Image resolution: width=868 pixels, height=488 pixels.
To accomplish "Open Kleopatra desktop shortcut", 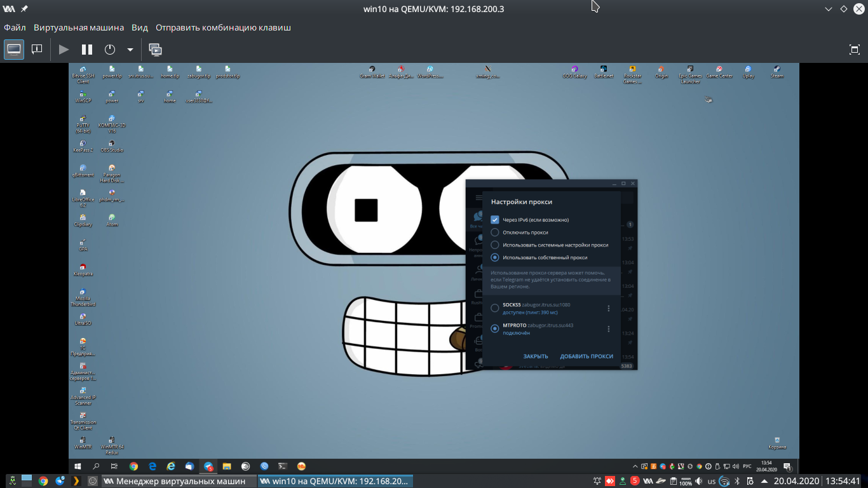I will coord(83,270).
